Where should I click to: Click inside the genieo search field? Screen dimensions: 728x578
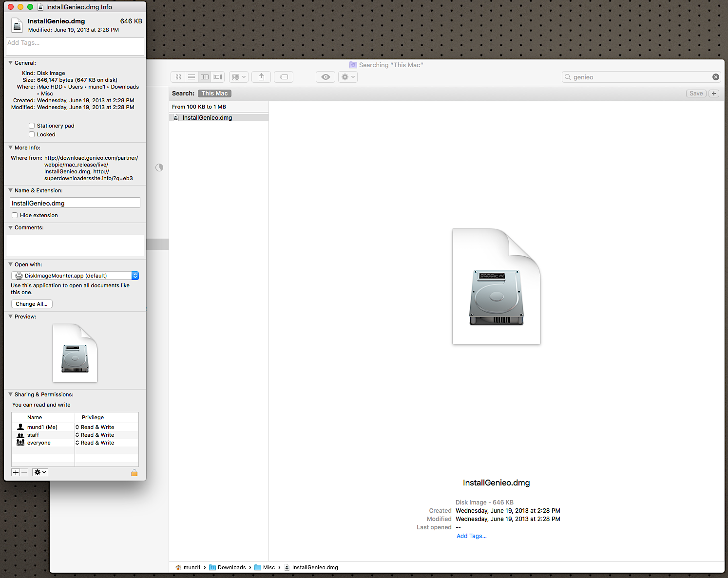[x=641, y=77]
